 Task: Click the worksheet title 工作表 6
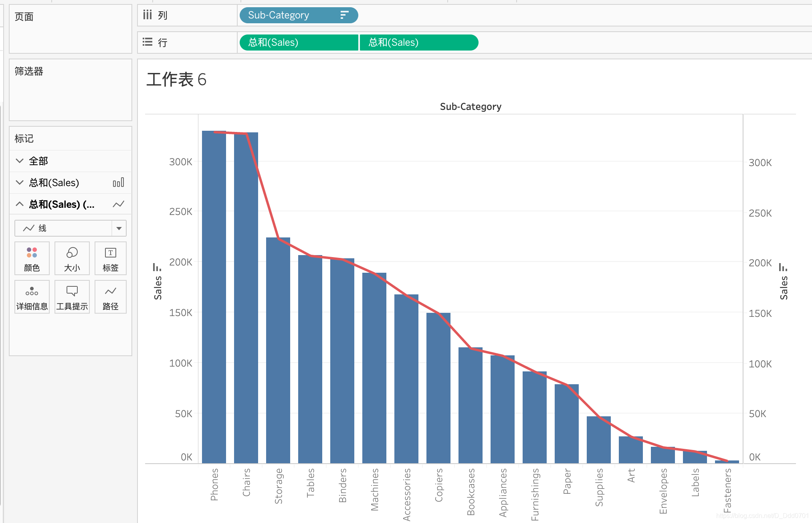tap(176, 79)
